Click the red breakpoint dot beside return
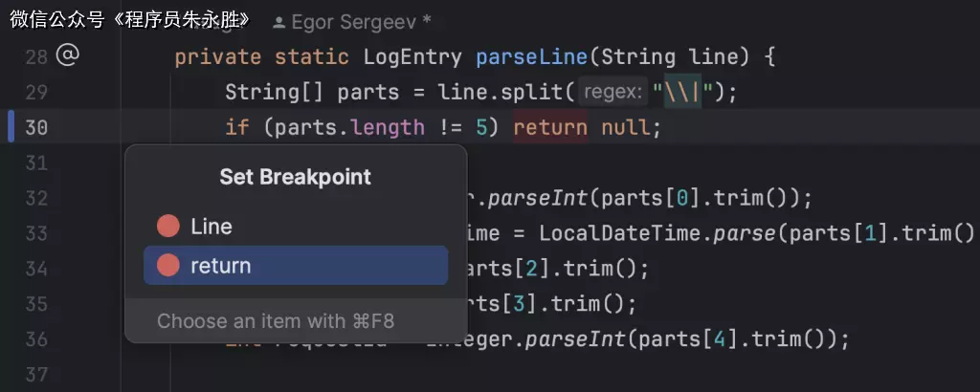This screenshot has width=980, height=392. tap(168, 266)
